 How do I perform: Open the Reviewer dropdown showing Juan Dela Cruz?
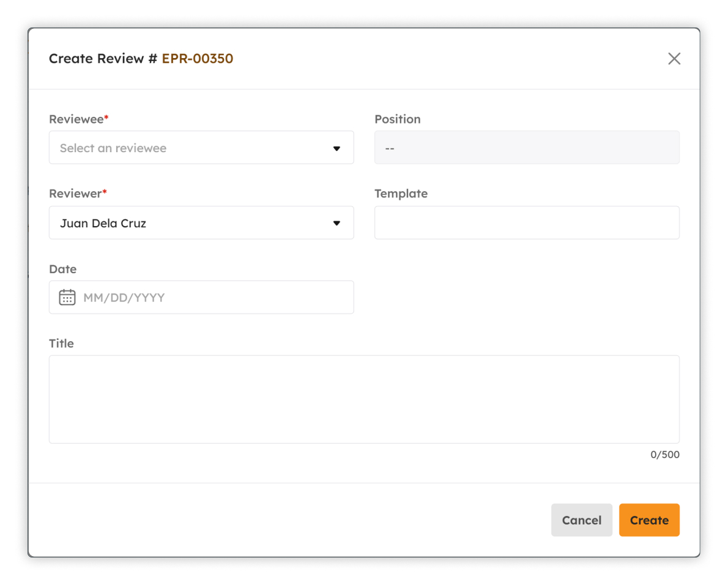pyautogui.click(x=201, y=223)
